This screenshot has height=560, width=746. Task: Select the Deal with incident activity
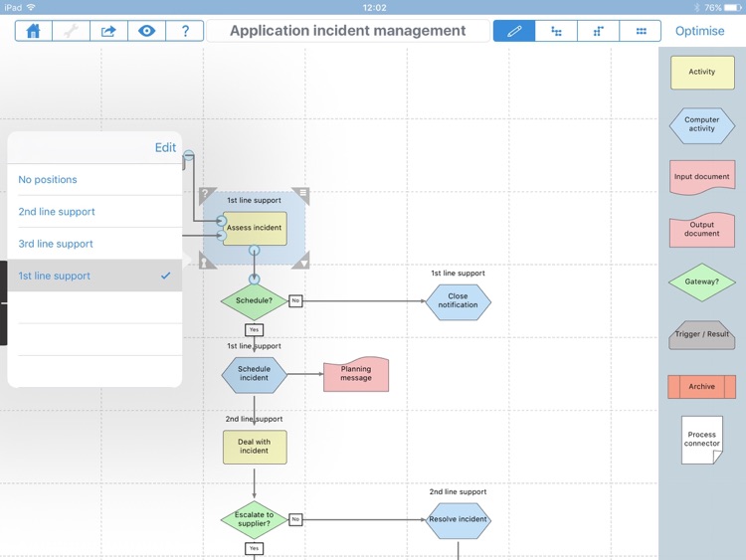tap(255, 448)
